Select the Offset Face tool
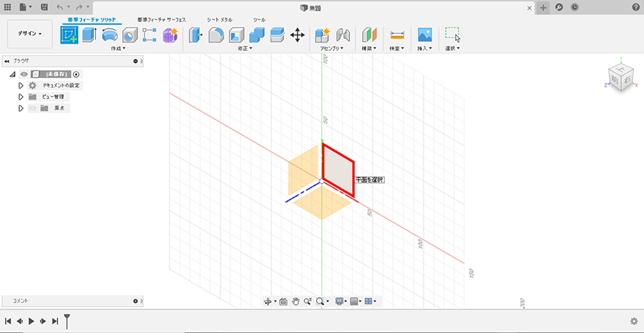The width and height of the screenshot is (644, 333). pos(277,35)
